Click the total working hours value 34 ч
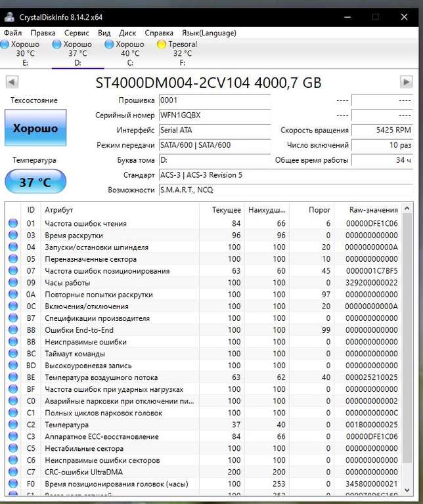Viewport: 423px width, 504px height. tap(382, 160)
